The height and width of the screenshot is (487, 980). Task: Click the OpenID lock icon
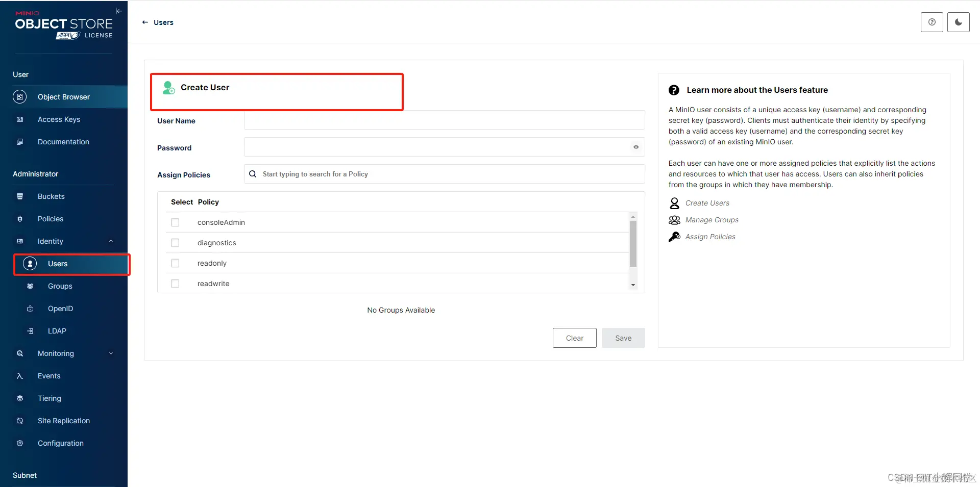(30, 309)
